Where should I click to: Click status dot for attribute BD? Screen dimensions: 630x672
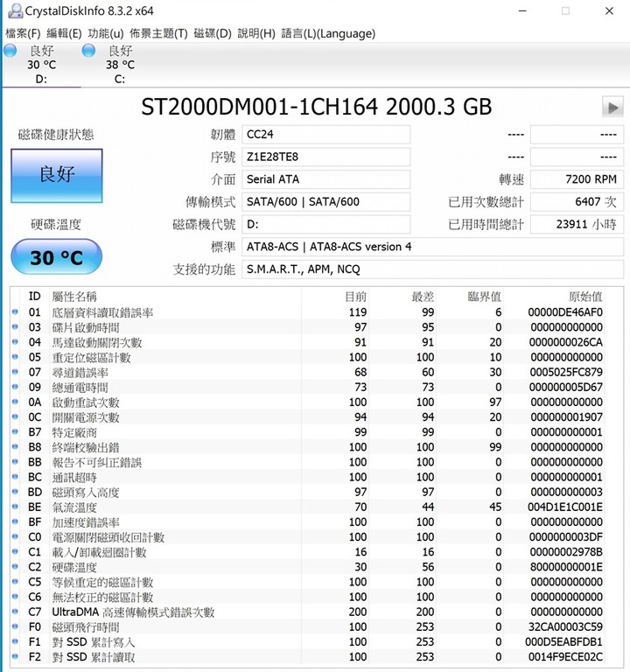coord(15,492)
